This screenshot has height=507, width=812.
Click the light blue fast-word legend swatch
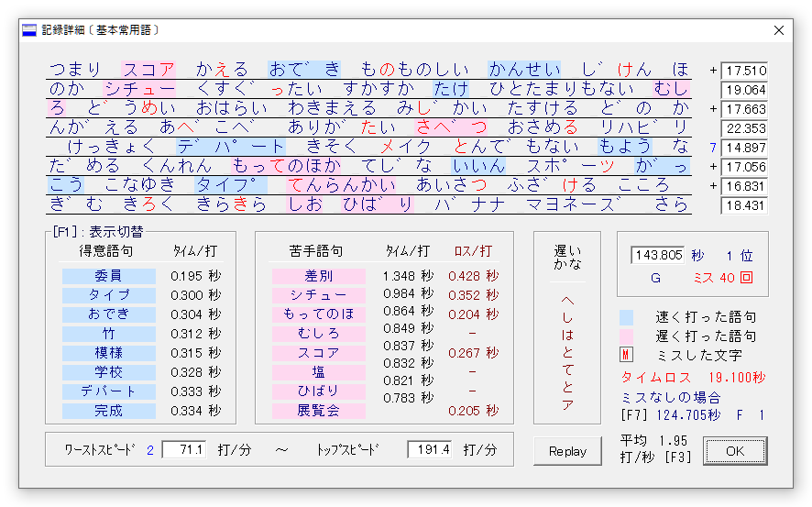click(x=626, y=317)
